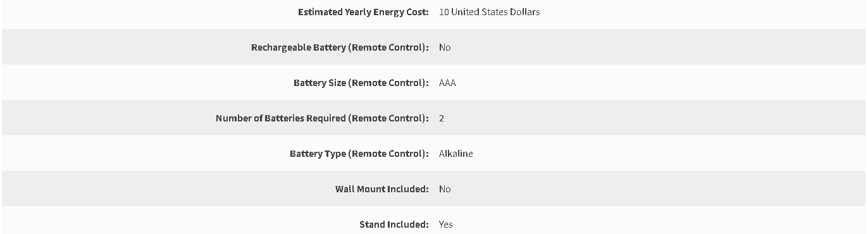Viewport: 868px width, 234px height.
Task: Select the 10 United States Dollars value
Action: [x=489, y=12]
